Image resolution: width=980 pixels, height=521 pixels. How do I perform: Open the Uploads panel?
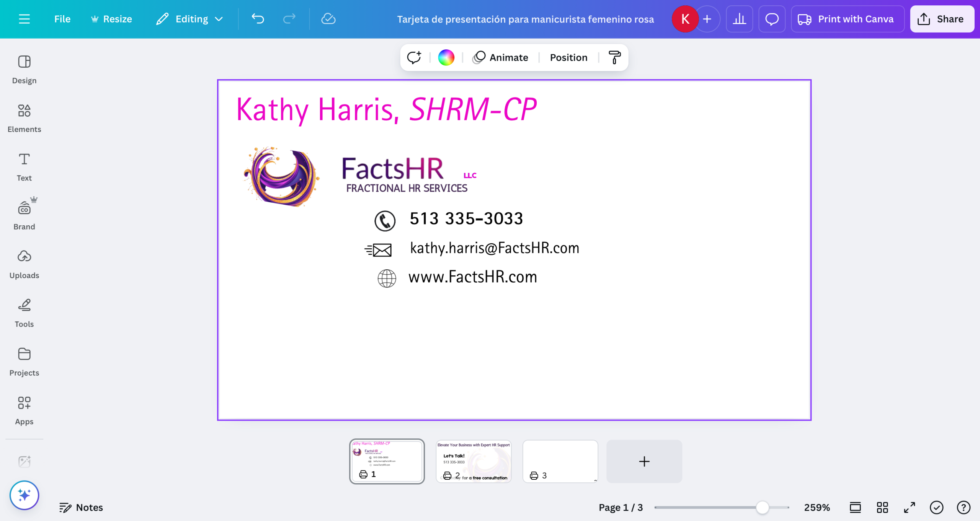pyautogui.click(x=24, y=264)
